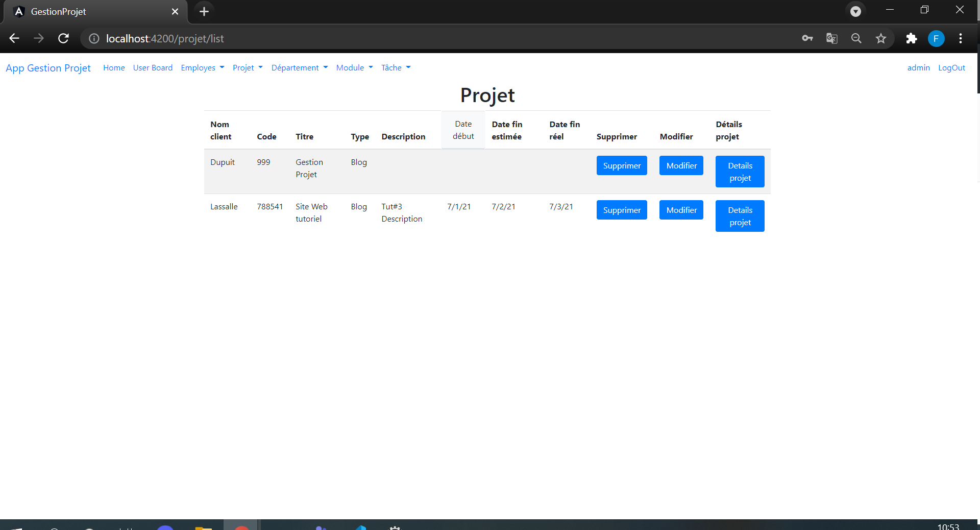
Task: Click the 7/3/21 date cell
Action: coord(561,206)
